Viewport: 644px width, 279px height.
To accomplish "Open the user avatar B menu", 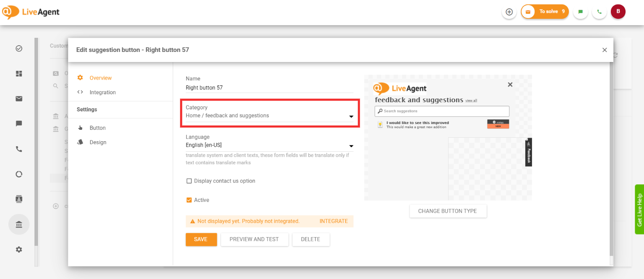I will point(618,12).
